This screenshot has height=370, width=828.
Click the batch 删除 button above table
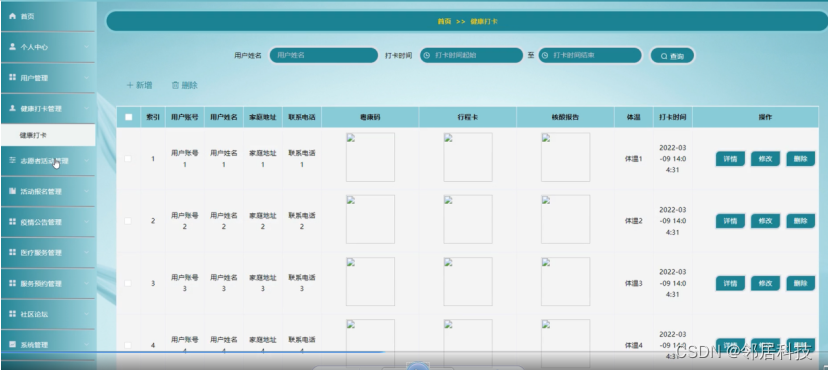click(x=185, y=85)
